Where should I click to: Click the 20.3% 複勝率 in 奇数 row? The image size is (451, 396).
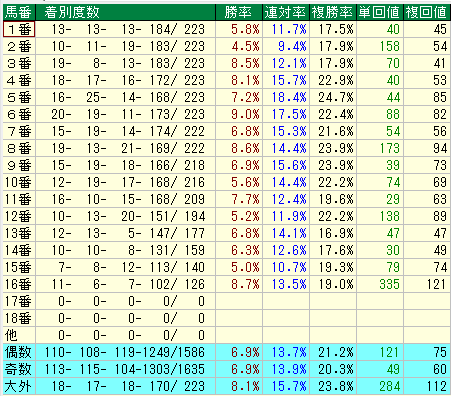tap(333, 369)
